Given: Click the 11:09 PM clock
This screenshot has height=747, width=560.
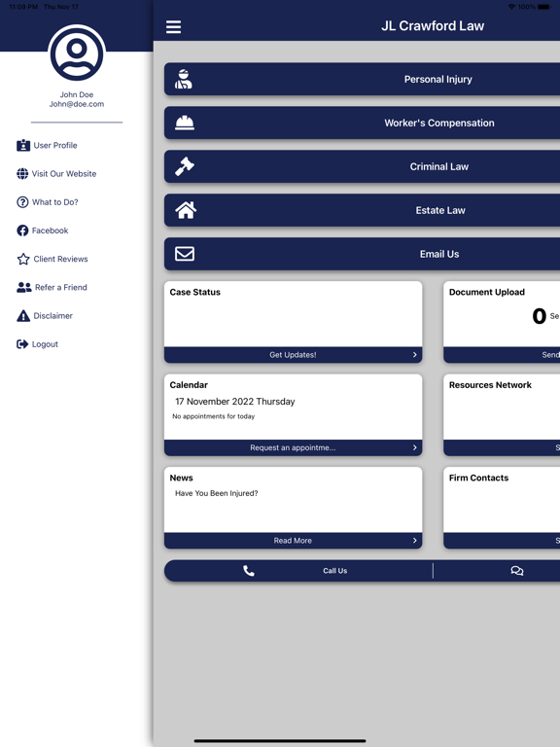Looking at the screenshot, I should point(23,7).
